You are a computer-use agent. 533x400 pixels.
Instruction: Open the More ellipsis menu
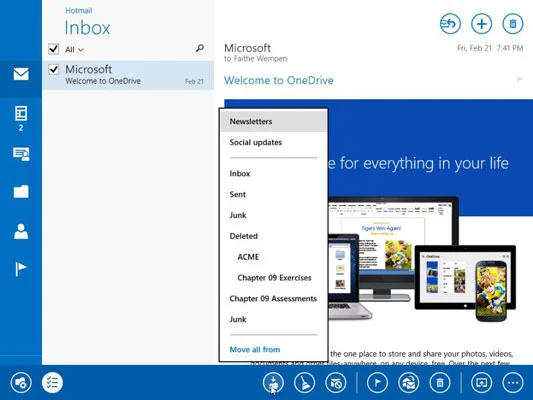(513, 383)
